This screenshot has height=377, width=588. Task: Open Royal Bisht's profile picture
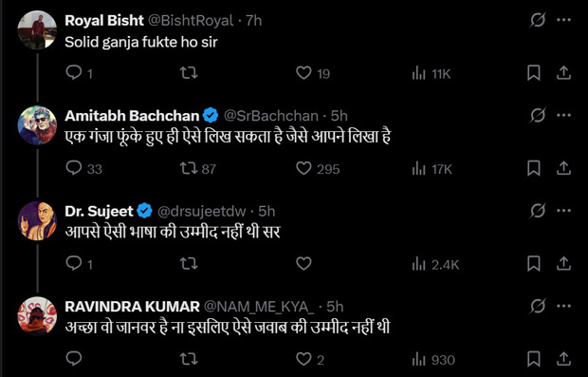37,30
